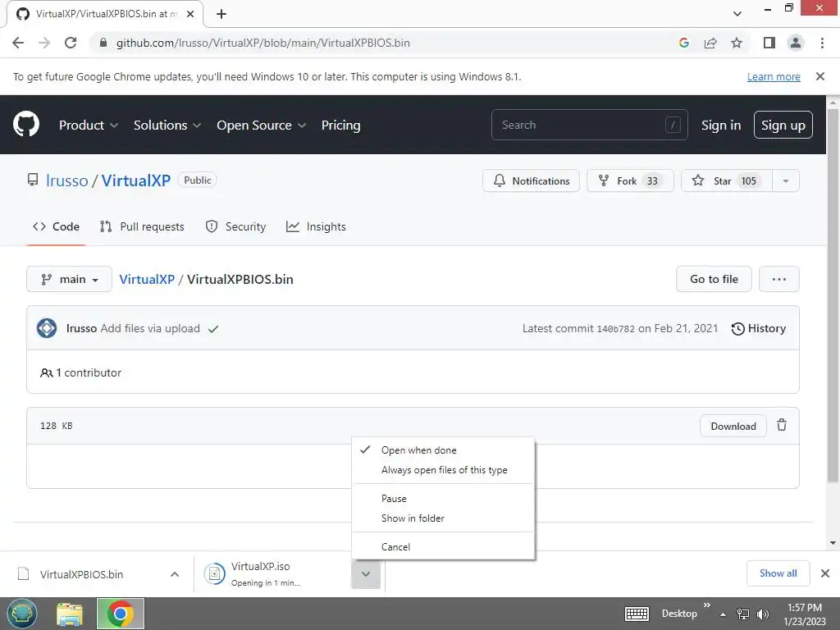The width and height of the screenshot is (840, 630).
Task: Open a new browser tab
Action: (221, 14)
